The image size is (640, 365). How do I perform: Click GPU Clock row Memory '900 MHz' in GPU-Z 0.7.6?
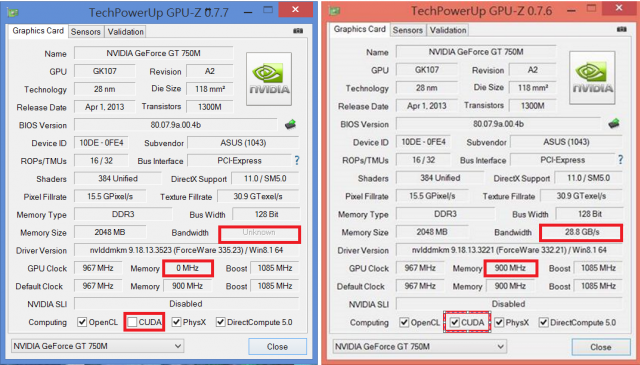pyautogui.click(x=510, y=268)
